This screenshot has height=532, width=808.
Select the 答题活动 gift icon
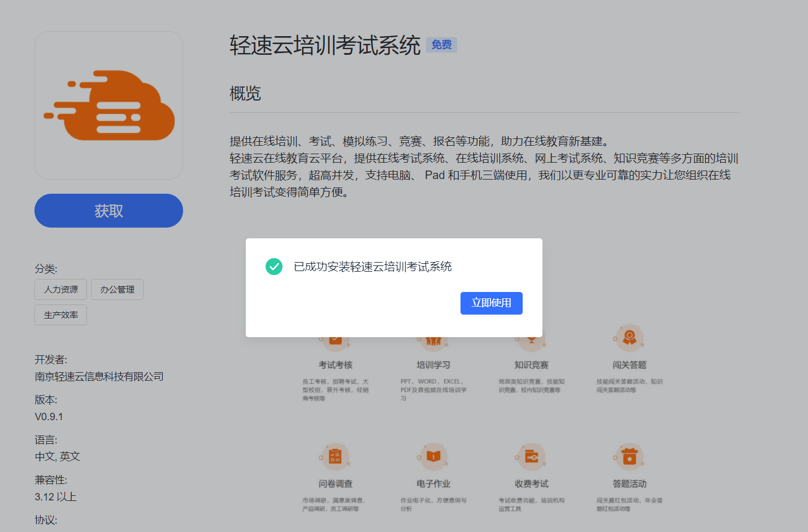[629, 457]
